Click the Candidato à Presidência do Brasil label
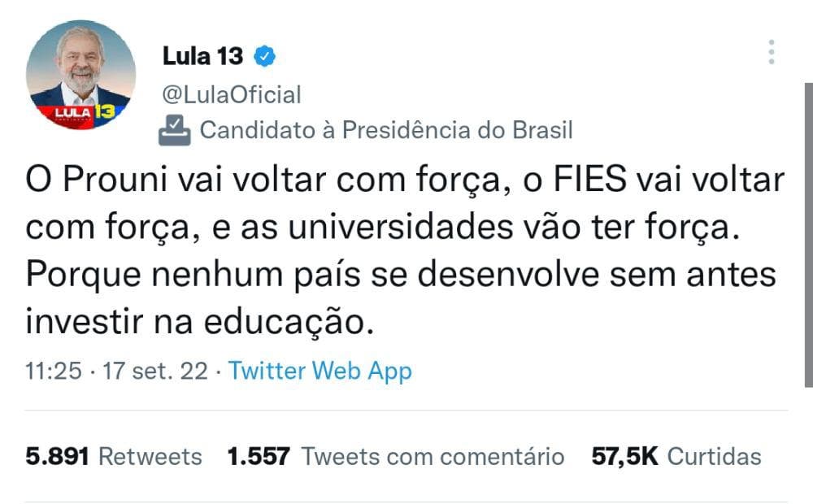The image size is (813, 504). point(386,130)
